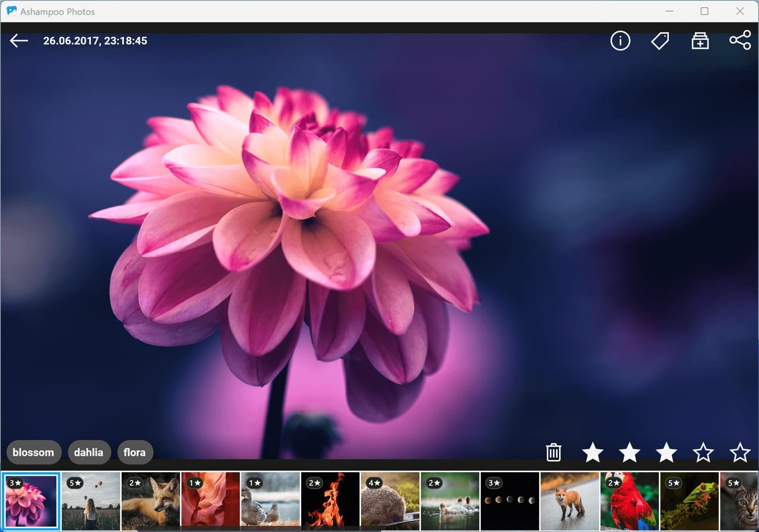Maximize the Ashampoo Photos window
The height and width of the screenshot is (532, 759).
(x=704, y=11)
